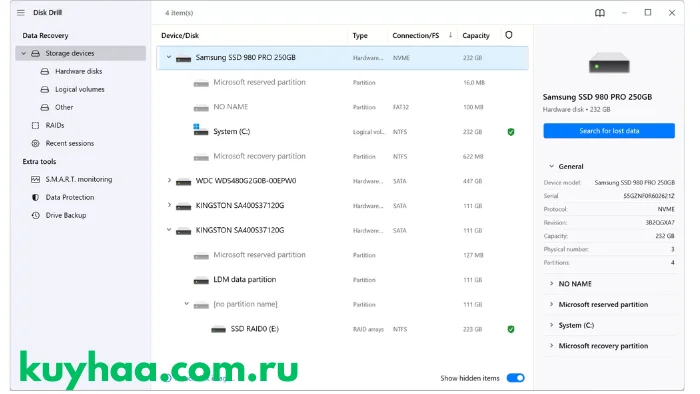
Task: Click the Microsoft recovery partition icon in list
Action: pyautogui.click(x=201, y=157)
